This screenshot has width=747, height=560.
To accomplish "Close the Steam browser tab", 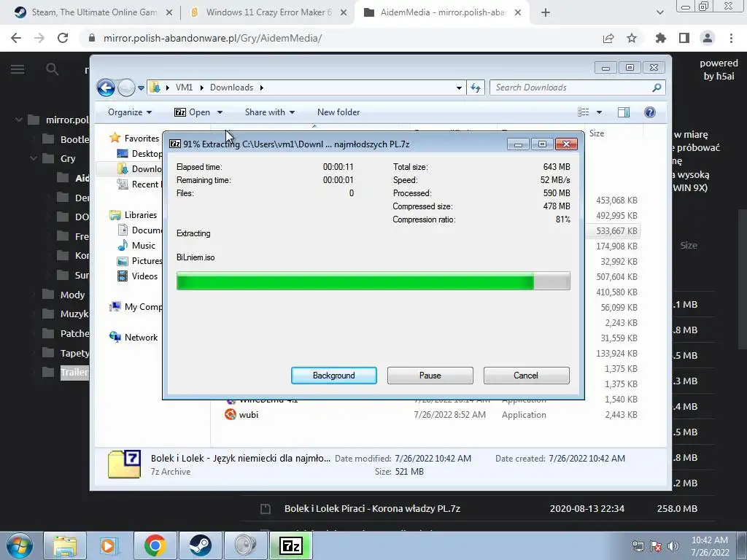I will pos(169,13).
